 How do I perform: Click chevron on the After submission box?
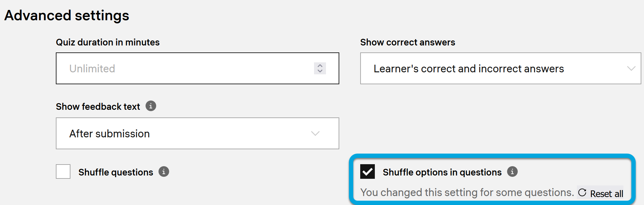coord(315,134)
